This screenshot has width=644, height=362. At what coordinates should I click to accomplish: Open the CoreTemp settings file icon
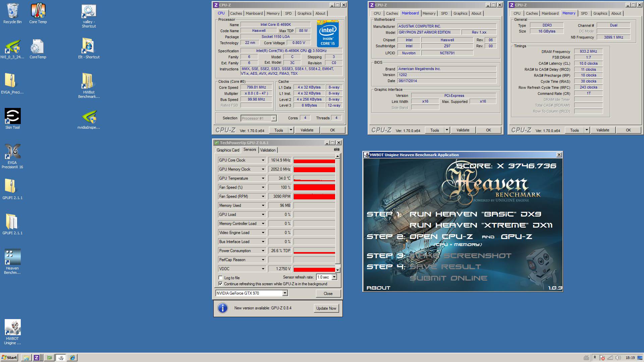[38, 49]
